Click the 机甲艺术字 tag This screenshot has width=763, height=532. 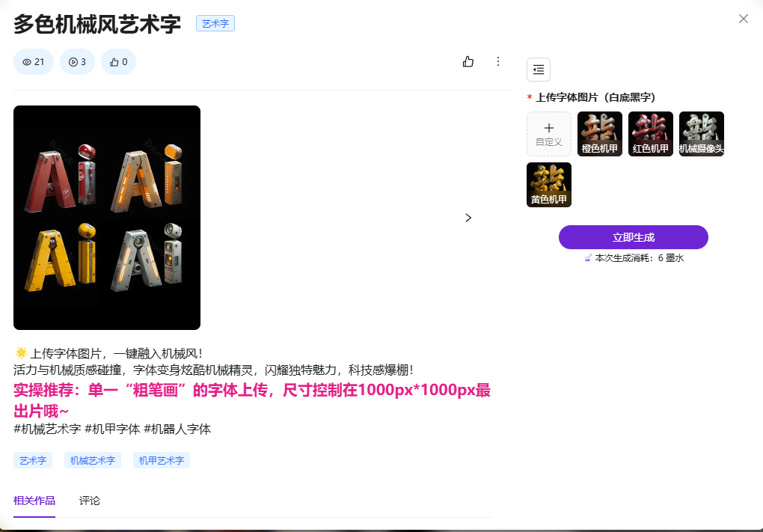point(162,460)
